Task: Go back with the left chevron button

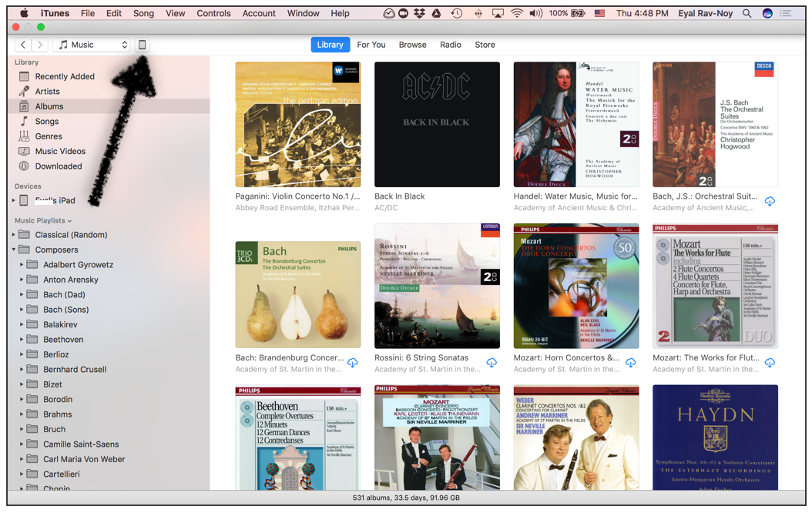Action: click(23, 45)
